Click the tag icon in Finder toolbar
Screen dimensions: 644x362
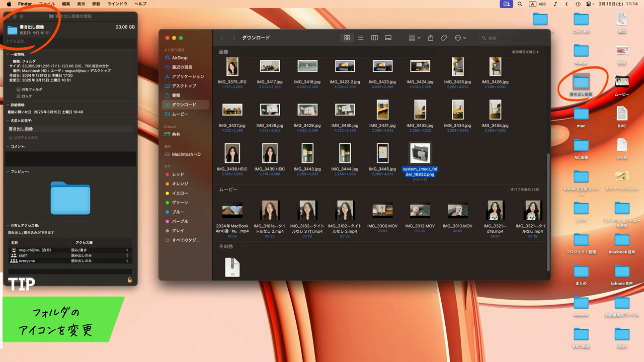tap(444, 38)
